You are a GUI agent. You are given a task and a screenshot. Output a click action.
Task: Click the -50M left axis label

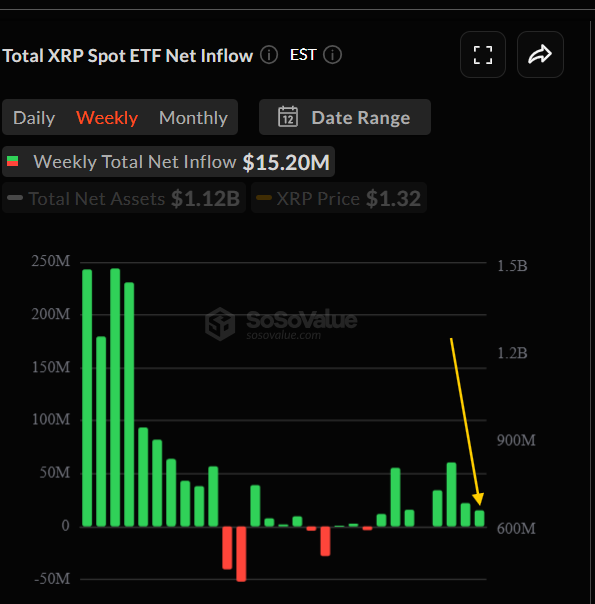tap(52, 579)
